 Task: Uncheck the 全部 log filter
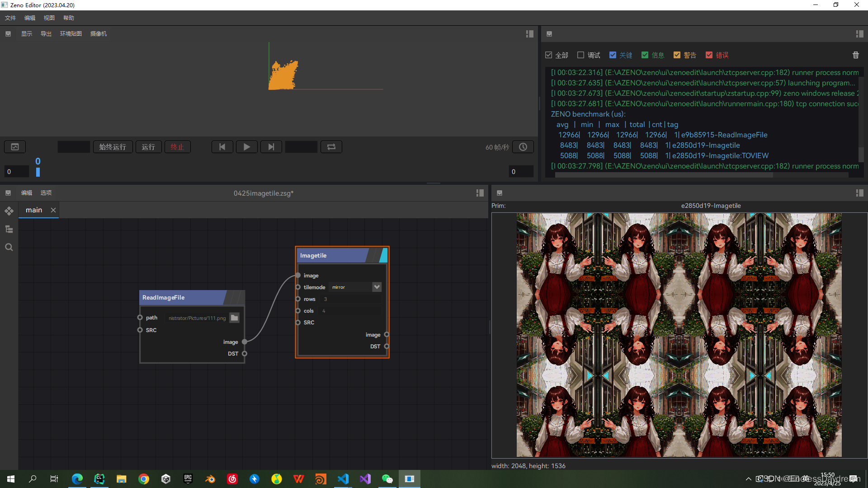click(548, 55)
